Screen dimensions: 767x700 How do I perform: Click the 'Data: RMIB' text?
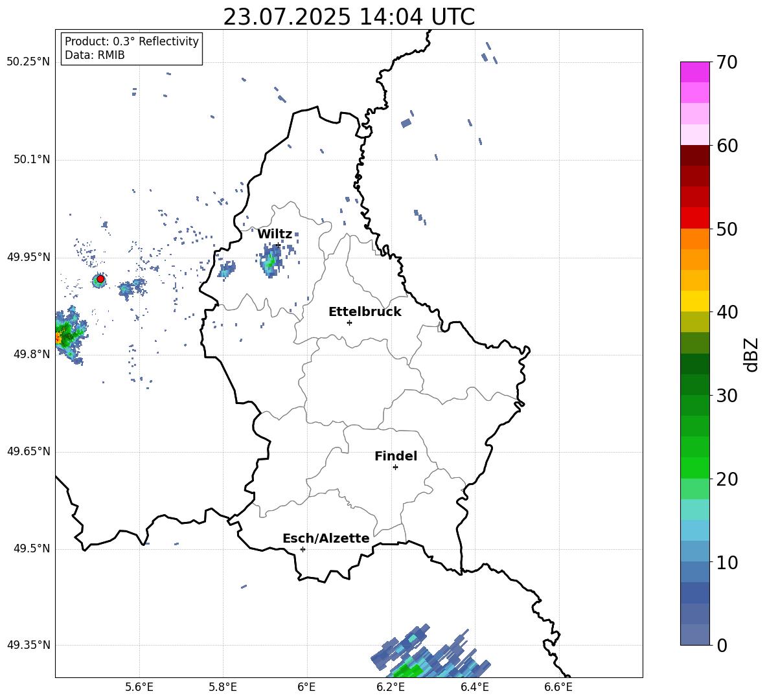pyautogui.click(x=95, y=55)
